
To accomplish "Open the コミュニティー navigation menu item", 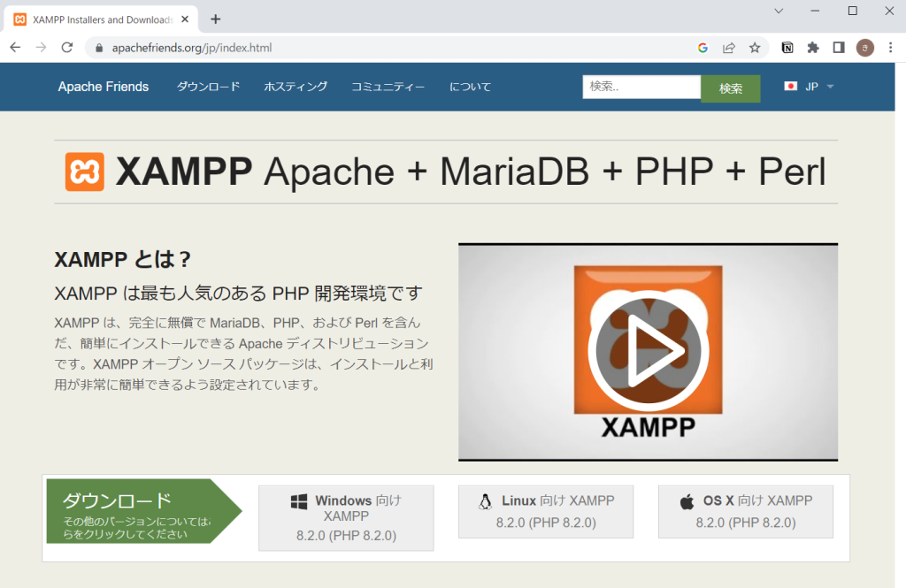I will (x=388, y=87).
